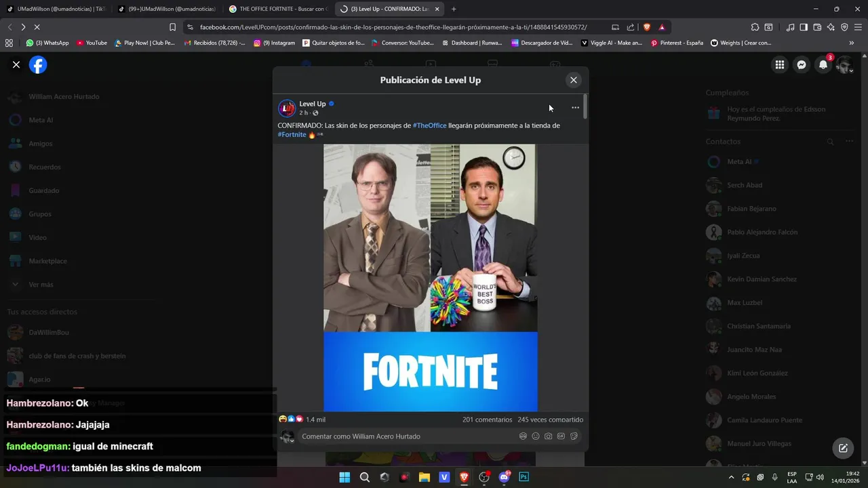Open the Pinterest - España bookmark
Viewport: 868px width, 488px height.
677,43
